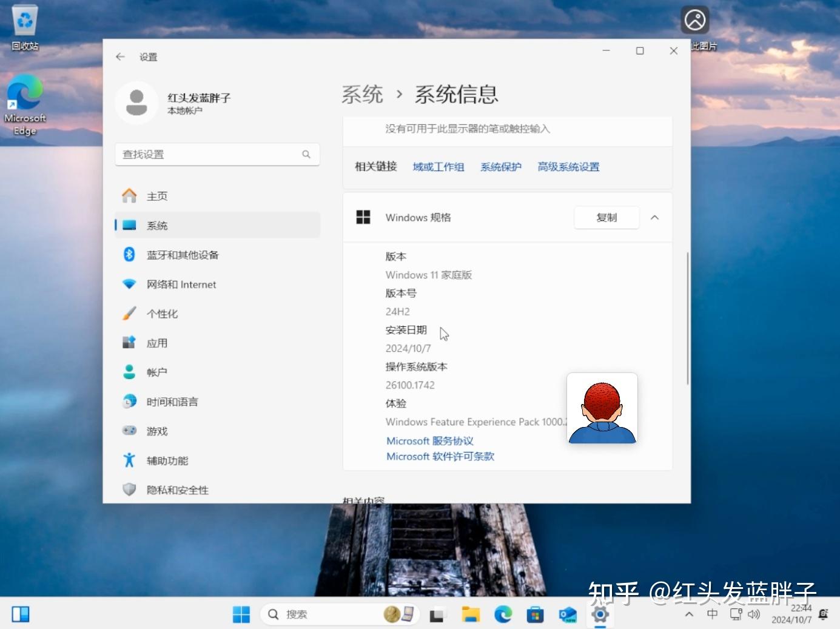Go back with the Settings back arrow
The height and width of the screenshot is (629, 840).
coord(120,56)
